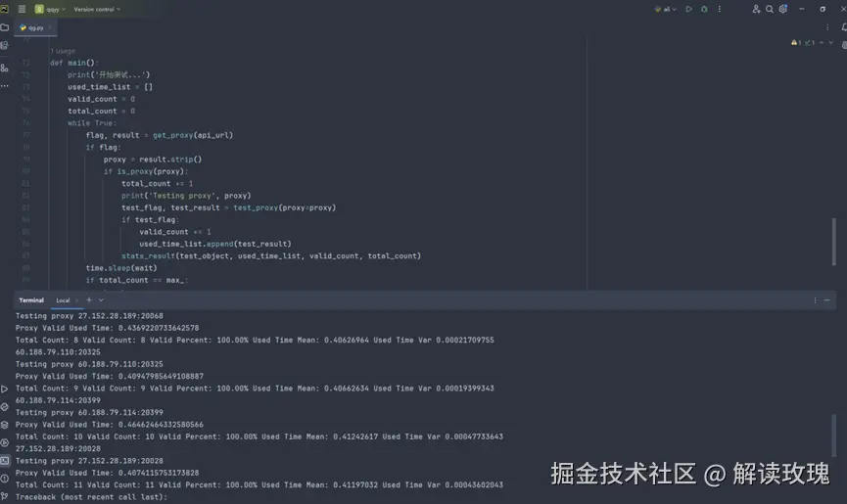Screen dimensions: 847x504
Task: Open the Structure tool window icon
Action: (x=5, y=68)
